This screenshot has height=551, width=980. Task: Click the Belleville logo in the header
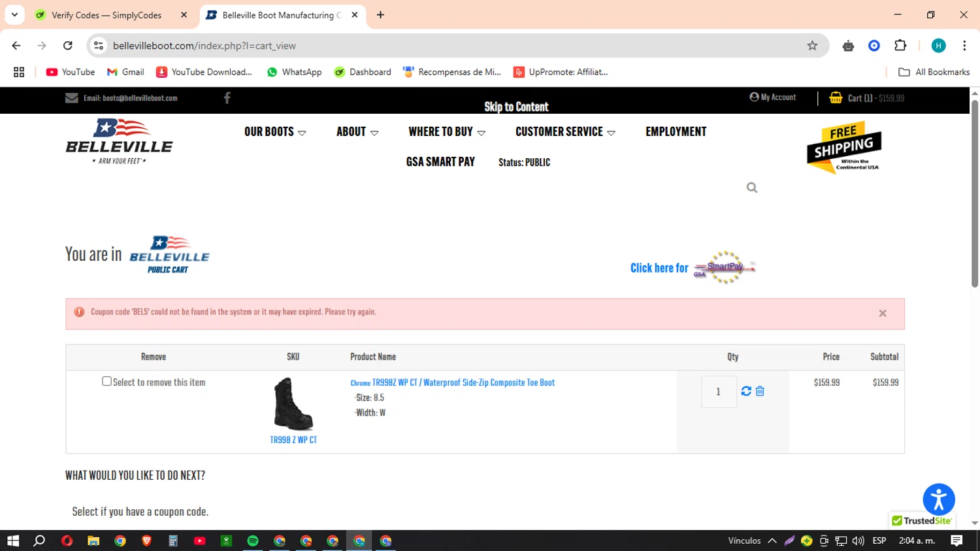click(x=119, y=141)
